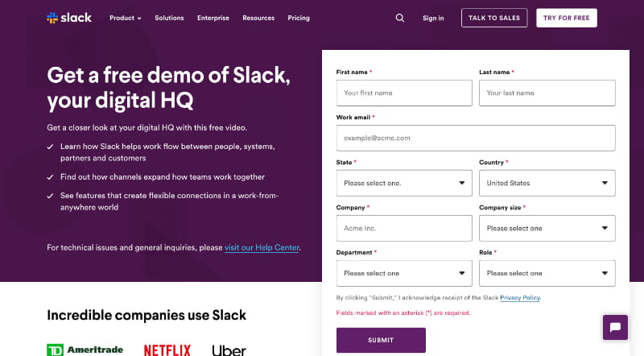
Task: Expand the Company size dropdown
Action: click(547, 228)
